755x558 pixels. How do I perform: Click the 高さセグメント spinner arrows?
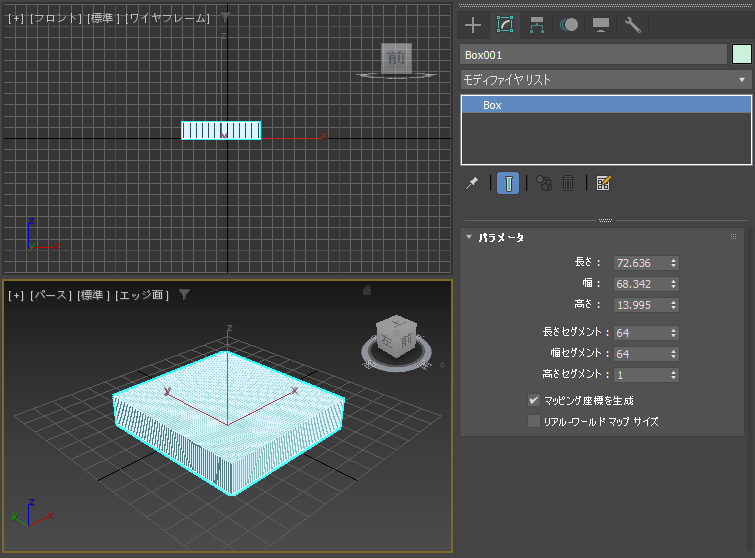tap(674, 375)
